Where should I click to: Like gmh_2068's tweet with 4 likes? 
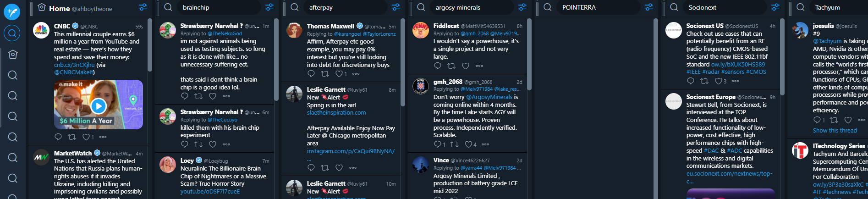point(468,144)
